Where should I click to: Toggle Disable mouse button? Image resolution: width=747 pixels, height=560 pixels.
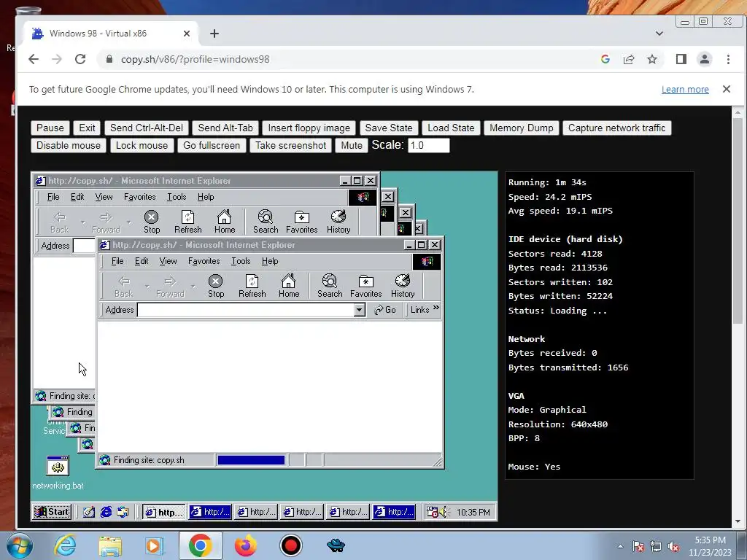(68, 145)
